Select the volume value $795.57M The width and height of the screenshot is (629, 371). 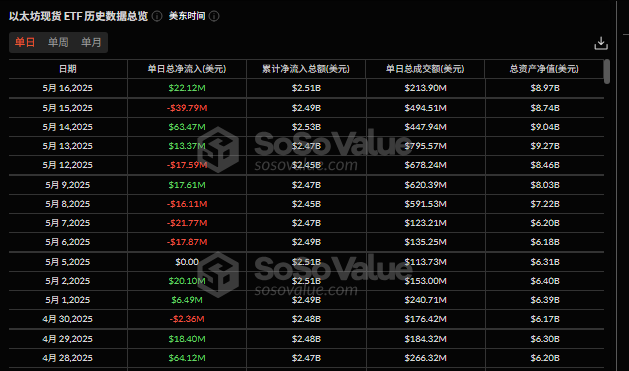coord(425,146)
